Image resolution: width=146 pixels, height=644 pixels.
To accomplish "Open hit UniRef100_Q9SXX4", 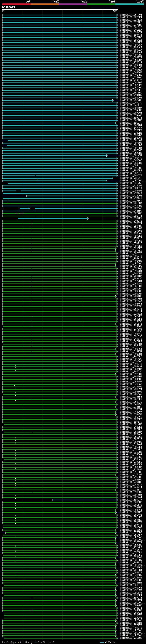I will pos(131,32).
